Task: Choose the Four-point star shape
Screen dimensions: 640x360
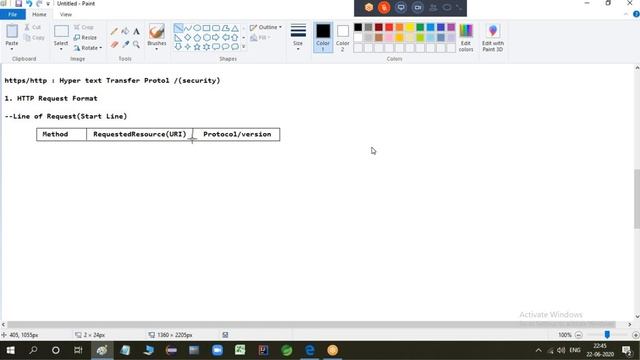Action: pos(188,47)
